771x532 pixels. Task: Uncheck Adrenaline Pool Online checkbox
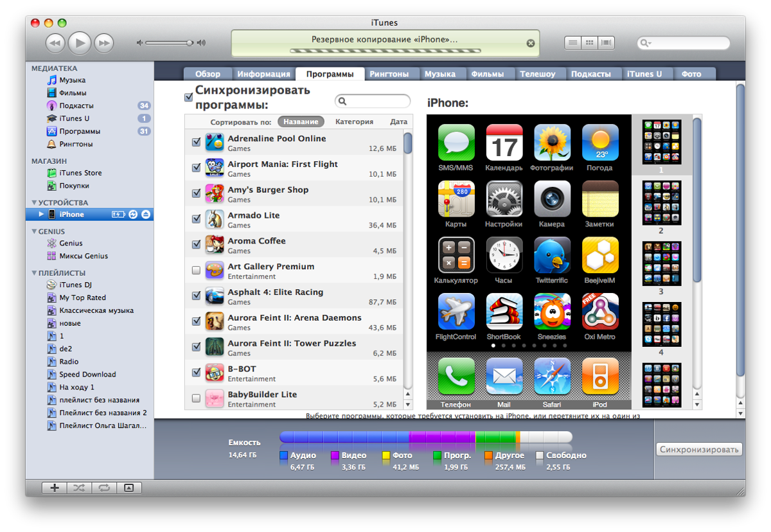197,142
